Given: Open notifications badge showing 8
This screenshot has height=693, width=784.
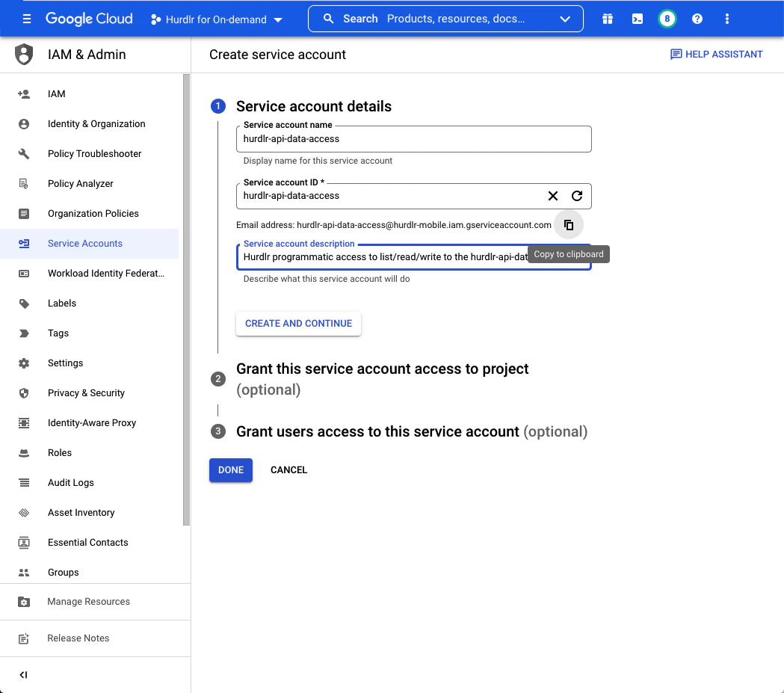Looking at the screenshot, I should [x=667, y=19].
